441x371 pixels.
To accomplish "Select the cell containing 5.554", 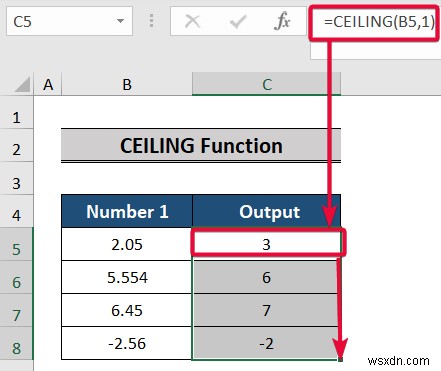I will coord(127,277).
